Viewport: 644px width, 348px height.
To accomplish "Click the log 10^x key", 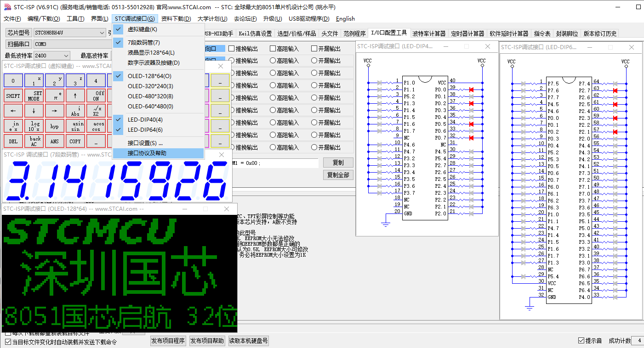I will 34,126.
